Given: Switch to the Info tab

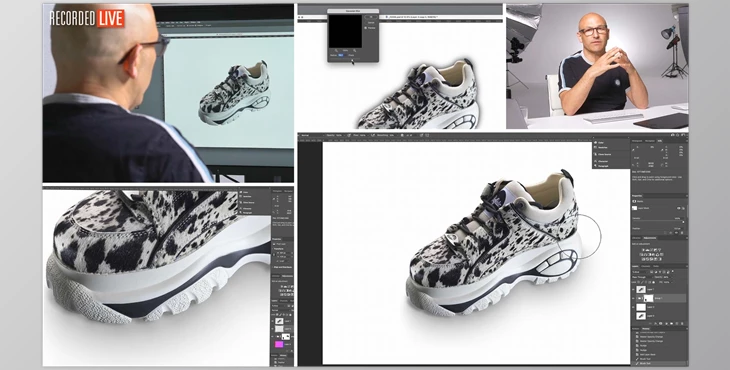Looking at the screenshot, I should point(660,141).
